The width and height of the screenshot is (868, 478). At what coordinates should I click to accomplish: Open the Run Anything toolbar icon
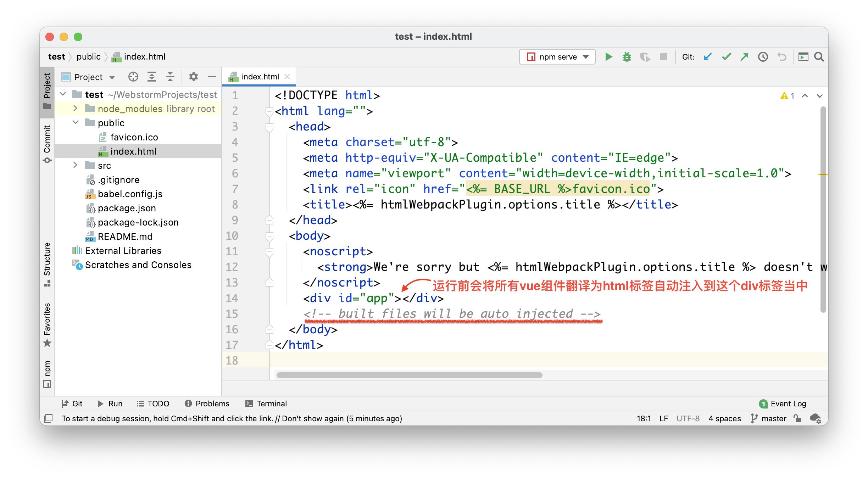803,57
